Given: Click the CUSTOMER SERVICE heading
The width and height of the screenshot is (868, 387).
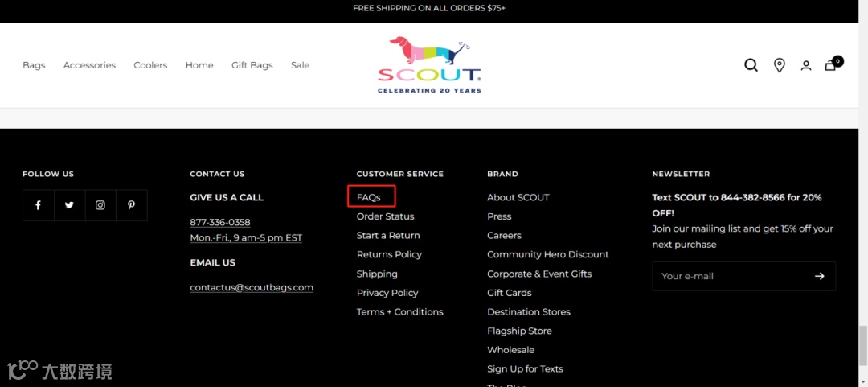Looking at the screenshot, I should pyautogui.click(x=400, y=174).
